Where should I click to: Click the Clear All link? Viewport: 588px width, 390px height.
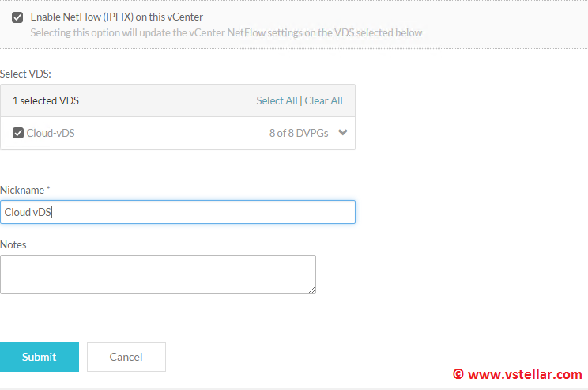(x=323, y=100)
